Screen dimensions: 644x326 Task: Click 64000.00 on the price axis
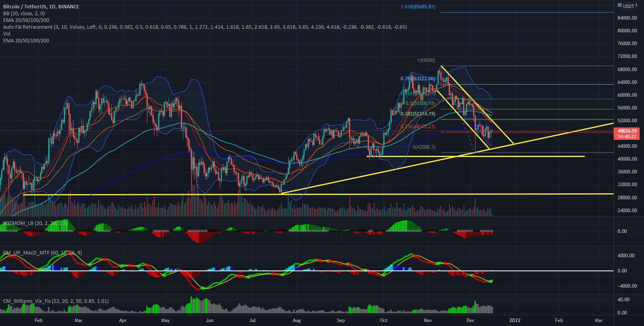coord(627,82)
